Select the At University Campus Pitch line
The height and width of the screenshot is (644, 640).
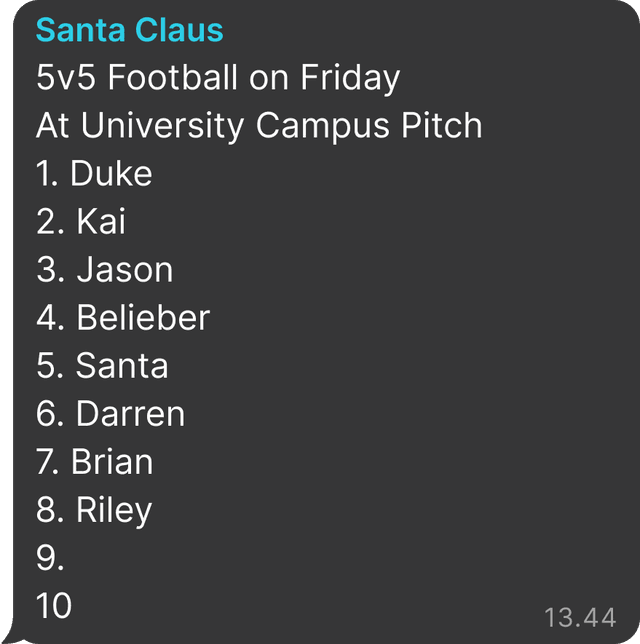click(259, 126)
